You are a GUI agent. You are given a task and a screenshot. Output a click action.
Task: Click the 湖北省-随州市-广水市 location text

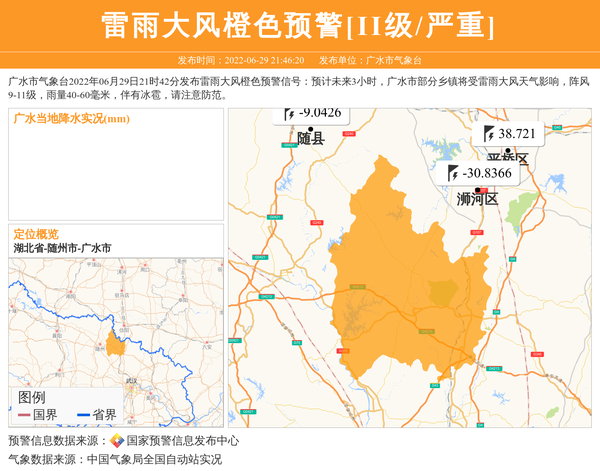62,247
